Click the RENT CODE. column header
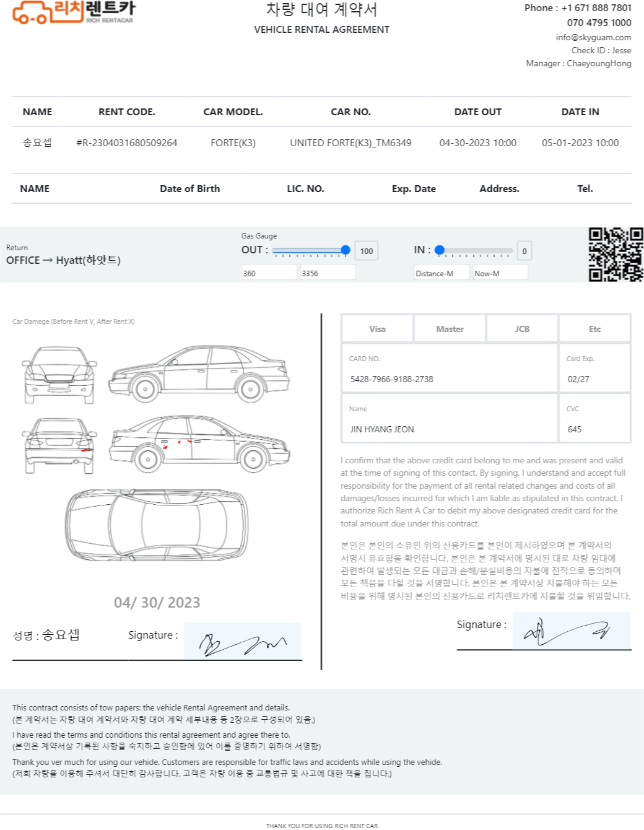The width and height of the screenshot is (644, 830). click(127, 112)
